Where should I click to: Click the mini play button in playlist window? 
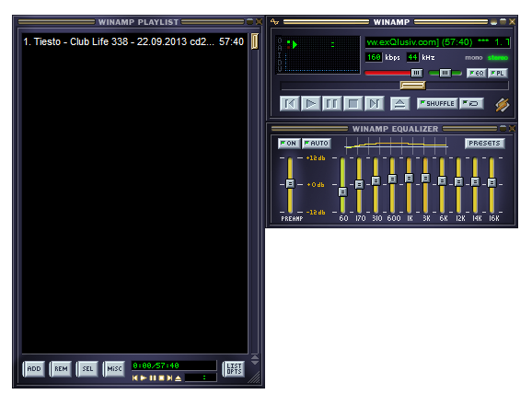point(144,377)
